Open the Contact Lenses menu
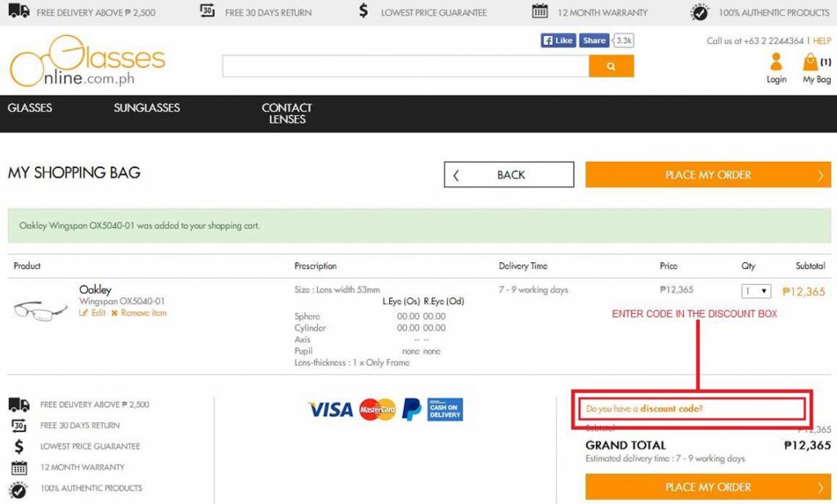The height and width of the screenshot is (504, 837). pos(287,114)
